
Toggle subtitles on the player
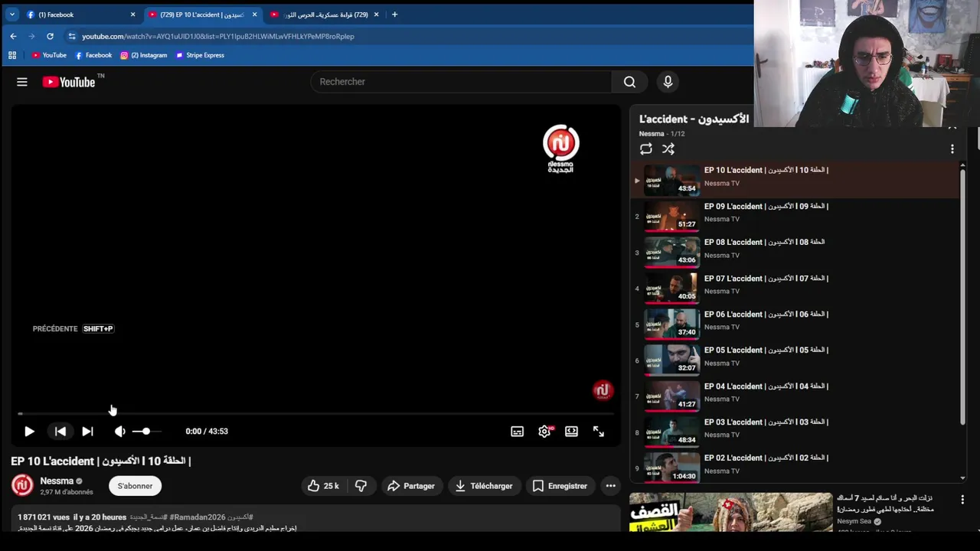click(518, 432)
